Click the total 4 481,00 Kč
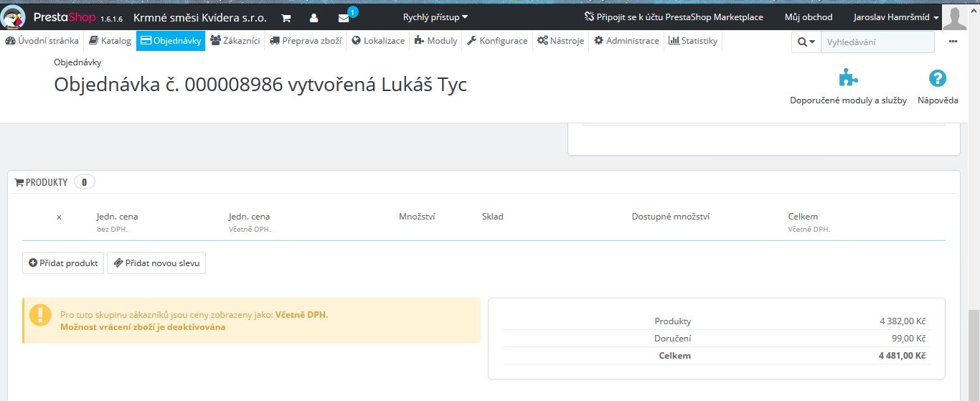This screenshot has height=401, width=980. click(x=902, y=356)
